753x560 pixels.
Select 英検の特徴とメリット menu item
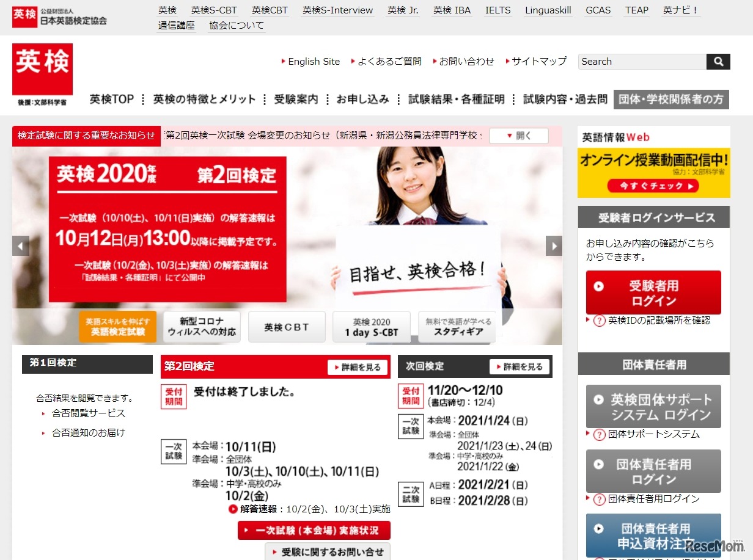tap(205, 99)
